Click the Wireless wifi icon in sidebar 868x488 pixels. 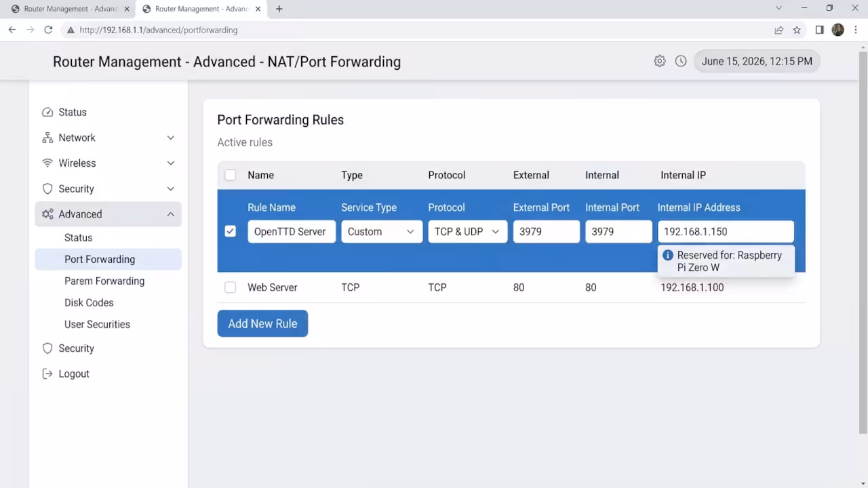point(47,163)
